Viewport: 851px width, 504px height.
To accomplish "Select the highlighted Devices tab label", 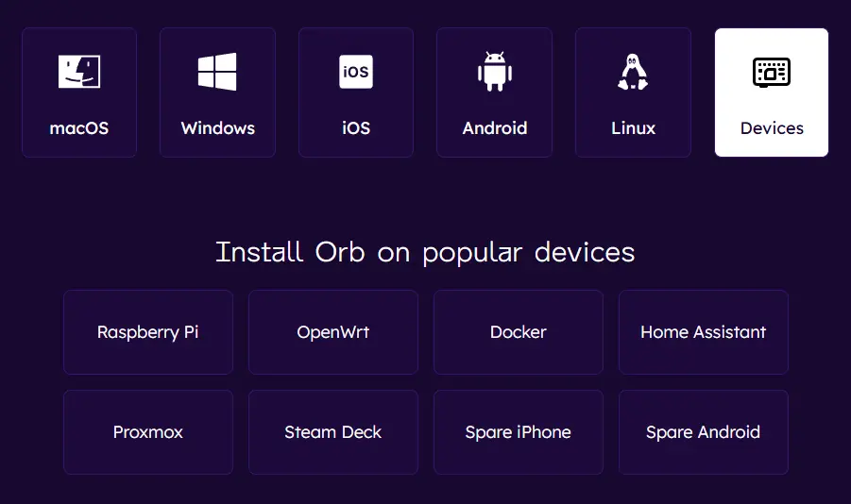I will 772,128.
